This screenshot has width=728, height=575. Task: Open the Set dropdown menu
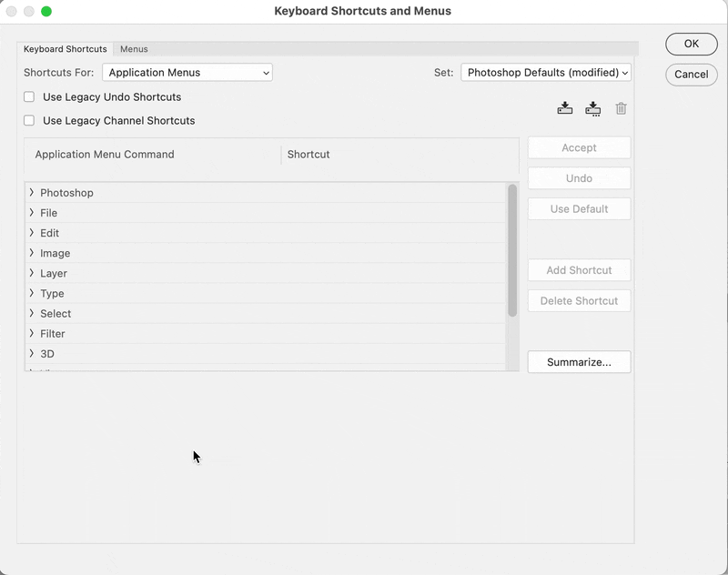(x=546, y=73)
